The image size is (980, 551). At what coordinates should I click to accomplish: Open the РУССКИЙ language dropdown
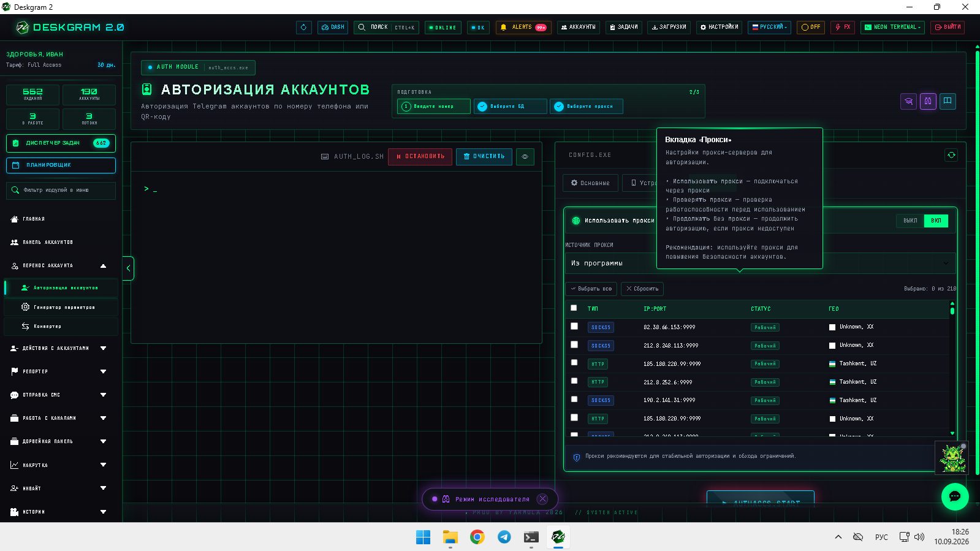(770, 28)
